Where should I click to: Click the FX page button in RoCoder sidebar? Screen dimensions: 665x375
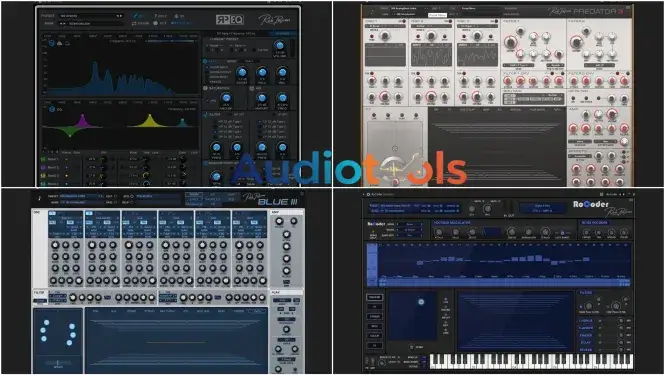(374, 346)
